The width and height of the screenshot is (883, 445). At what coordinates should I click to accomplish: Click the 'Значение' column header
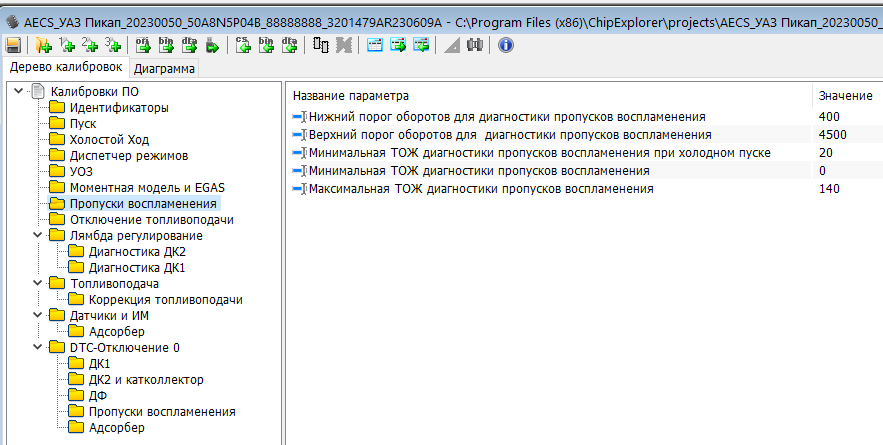[845, 95]
